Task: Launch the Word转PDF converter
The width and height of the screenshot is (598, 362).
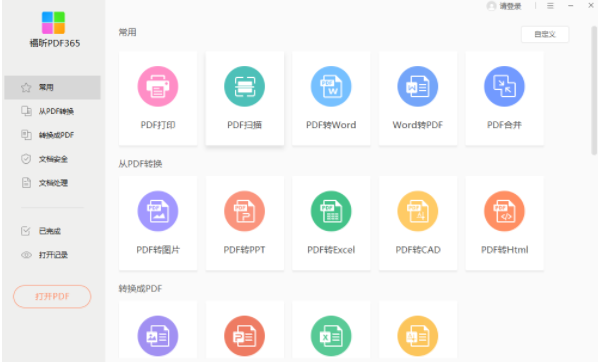Action: point(418,98)
